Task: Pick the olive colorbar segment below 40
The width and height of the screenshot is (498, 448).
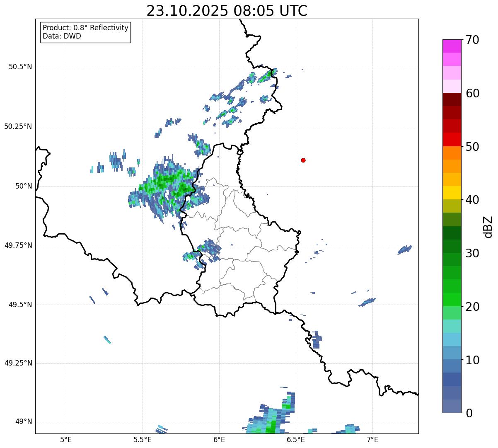Action: (452, 206)
